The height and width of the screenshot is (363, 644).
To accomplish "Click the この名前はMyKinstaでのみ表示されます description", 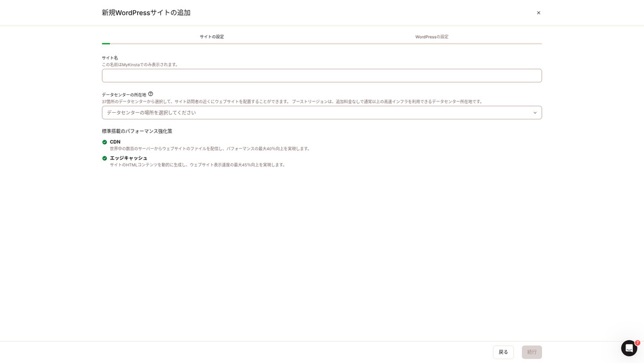I will click(x=140, y=64).
